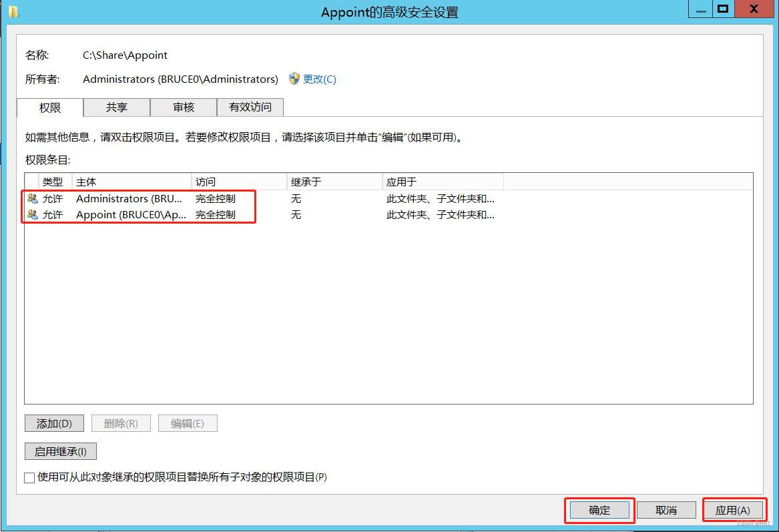Screen dimensions: 779x532
Task: Maximize the Appoint security settings window
Action: click(724, 9)
